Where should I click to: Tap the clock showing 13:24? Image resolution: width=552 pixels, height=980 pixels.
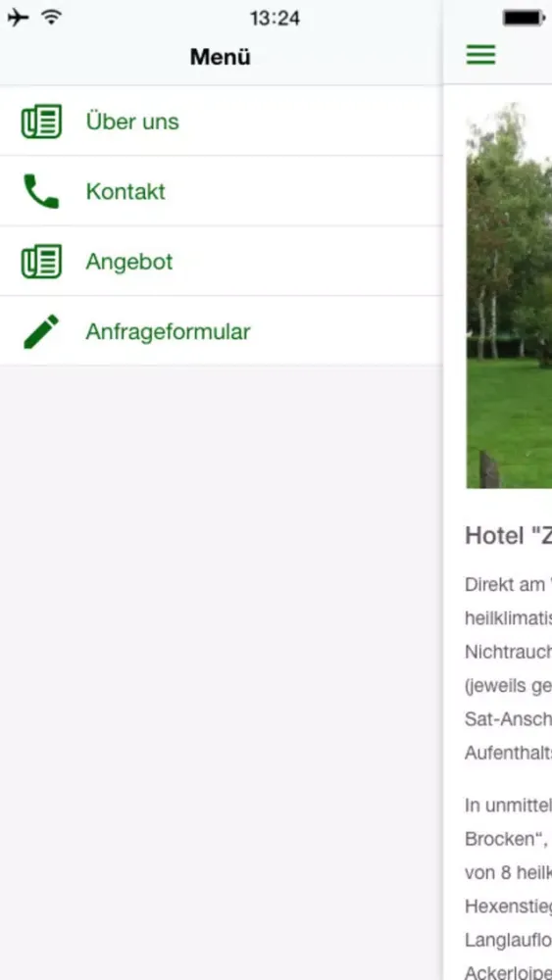[276, 18]
